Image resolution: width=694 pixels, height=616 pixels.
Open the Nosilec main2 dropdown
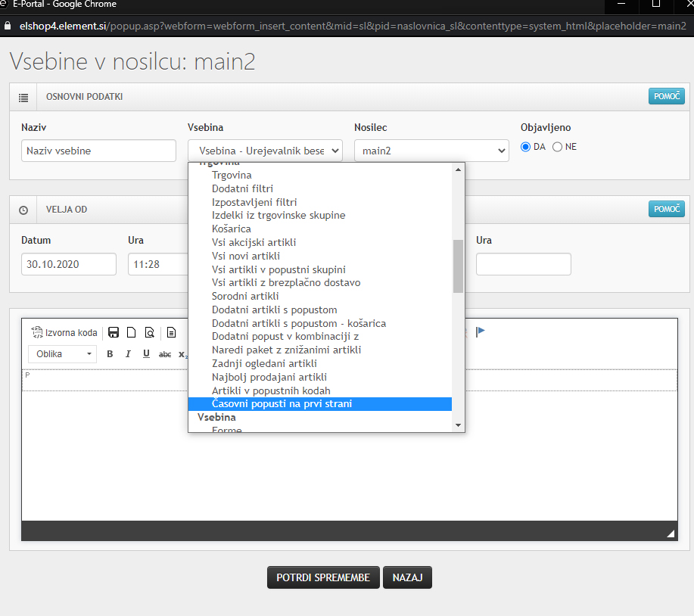coord(431,151)
